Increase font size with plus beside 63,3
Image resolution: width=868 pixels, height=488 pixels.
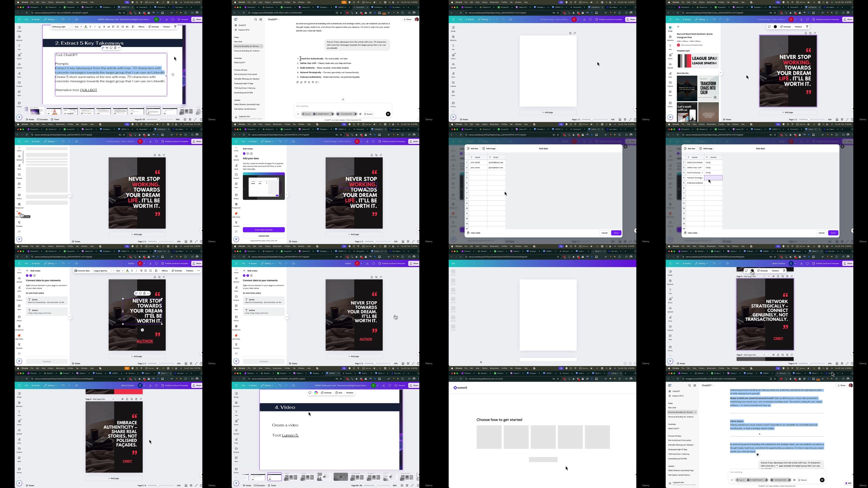(x=123, y=271)
